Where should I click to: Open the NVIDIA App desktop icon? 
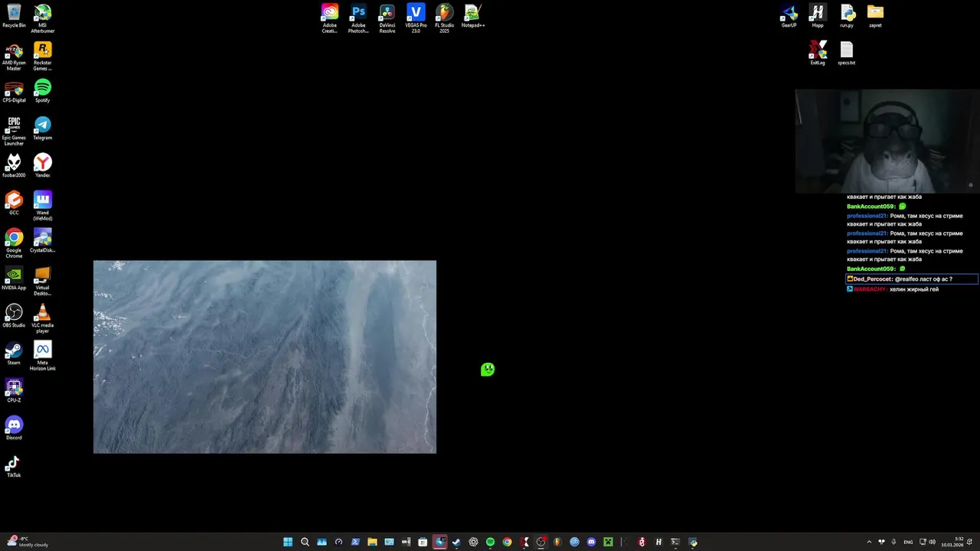(x=14, y=279)
